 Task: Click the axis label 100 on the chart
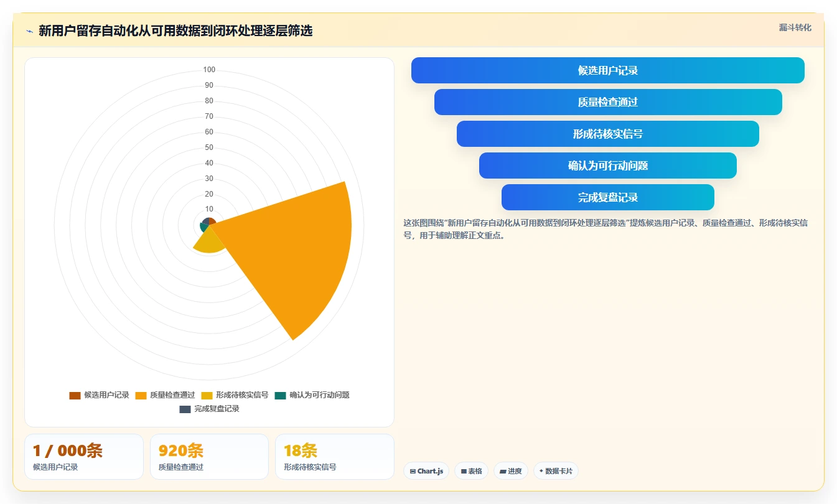[x=209, y=70]
